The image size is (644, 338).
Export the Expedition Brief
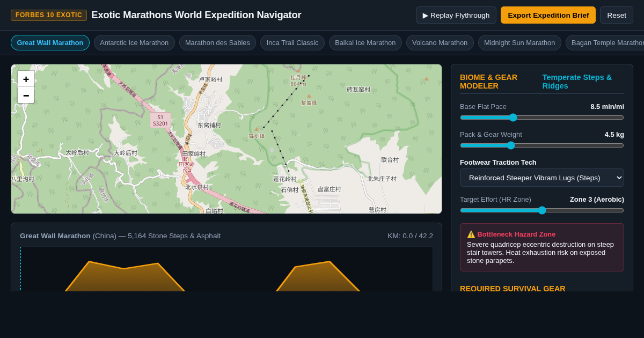548,15
